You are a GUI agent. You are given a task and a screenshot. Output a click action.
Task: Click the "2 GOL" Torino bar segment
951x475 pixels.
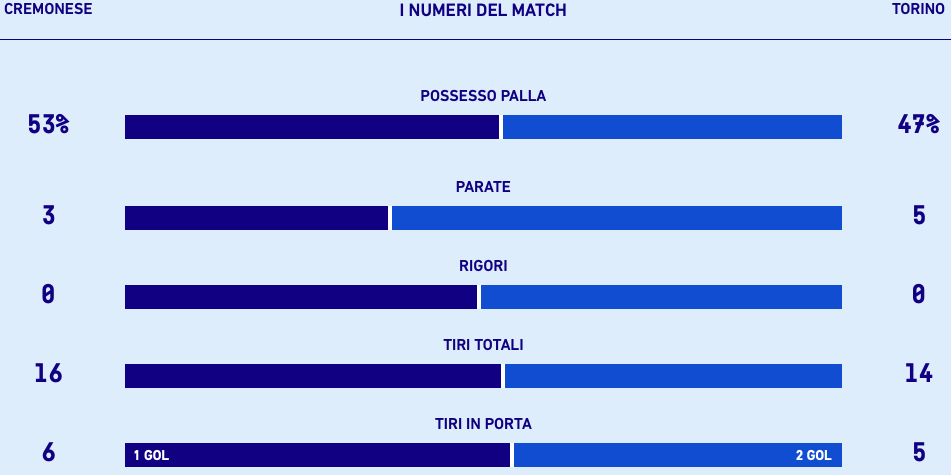tap(677, 455)
